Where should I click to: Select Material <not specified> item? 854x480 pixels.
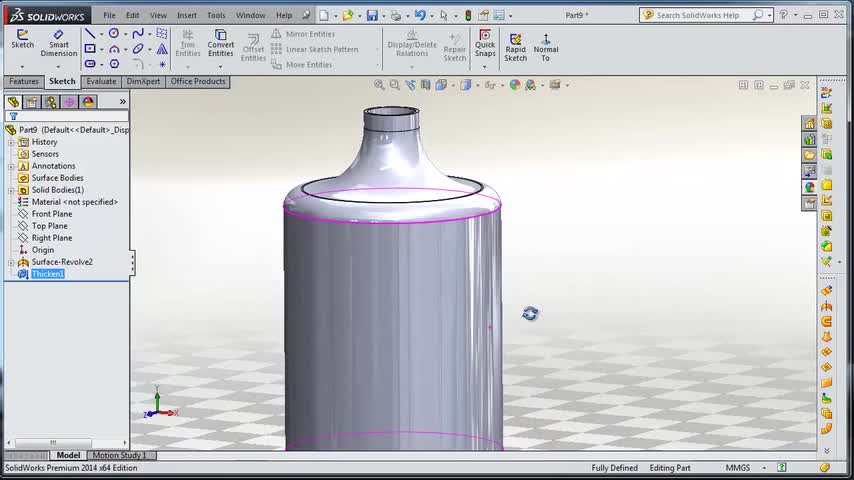[x=75, y=202]
